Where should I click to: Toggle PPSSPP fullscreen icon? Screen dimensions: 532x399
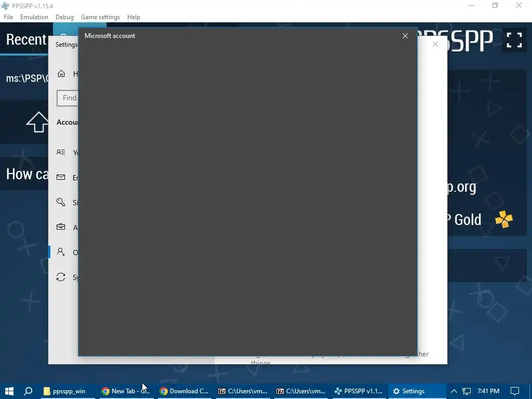(514, 40)
